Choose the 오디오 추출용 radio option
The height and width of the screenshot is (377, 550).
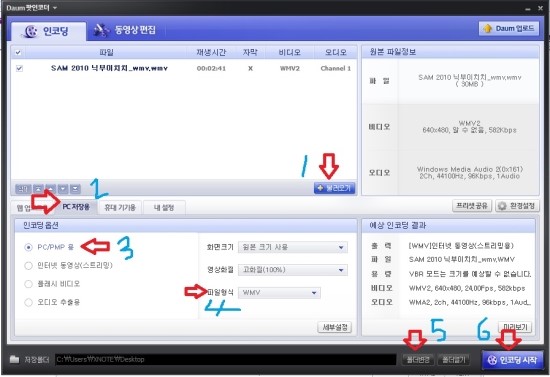28,302
